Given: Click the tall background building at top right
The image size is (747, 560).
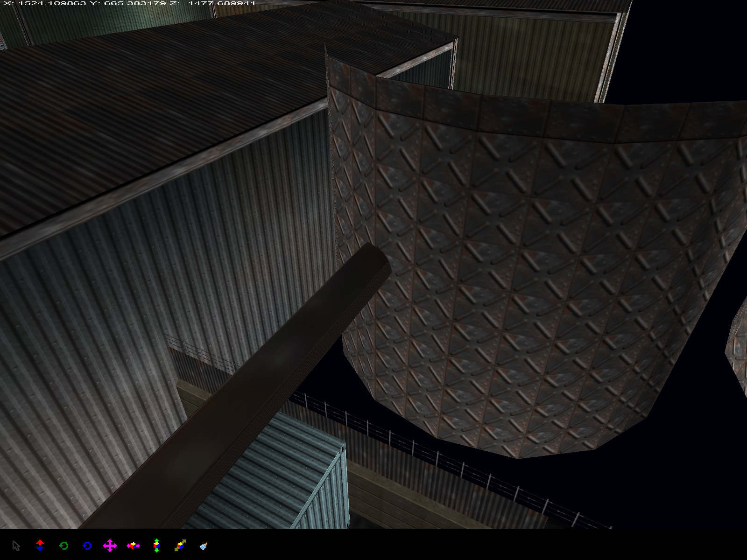Looking at the screenshot, I should pos(537,51).
